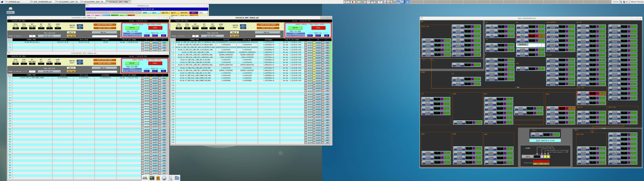This screenshot has width=644, height=181.
Task: Click the H1:SUS-MC2_M3_LOCK_L channel name cell
Action: pos(32,42)
